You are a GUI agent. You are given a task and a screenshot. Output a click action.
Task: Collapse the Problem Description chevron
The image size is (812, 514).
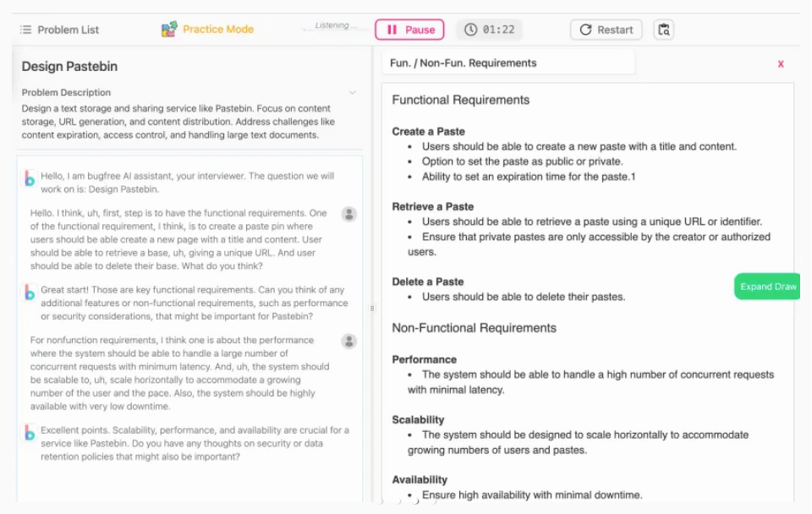(352, 93)
